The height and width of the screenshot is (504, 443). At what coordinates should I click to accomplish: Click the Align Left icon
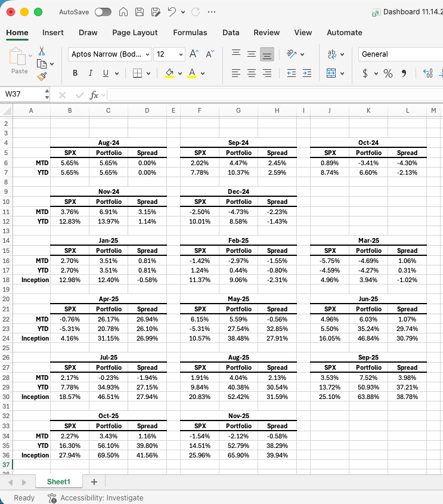(236, 73)
